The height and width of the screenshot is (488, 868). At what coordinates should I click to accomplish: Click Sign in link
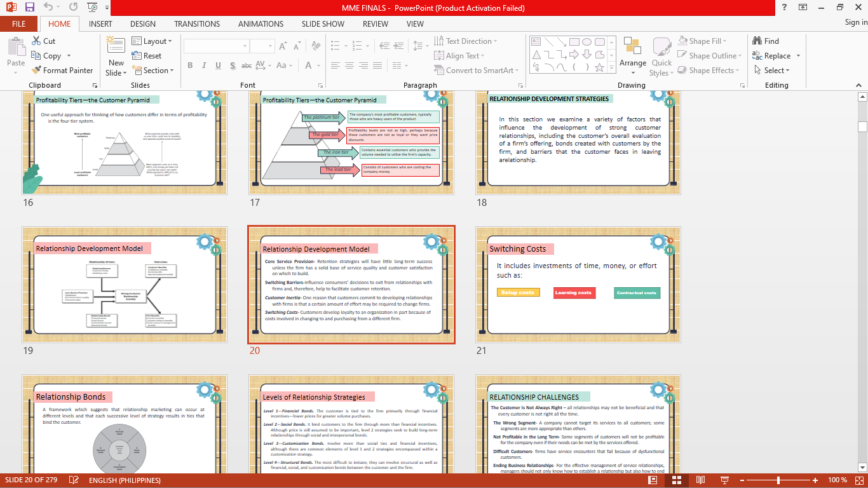pos(856,22)
